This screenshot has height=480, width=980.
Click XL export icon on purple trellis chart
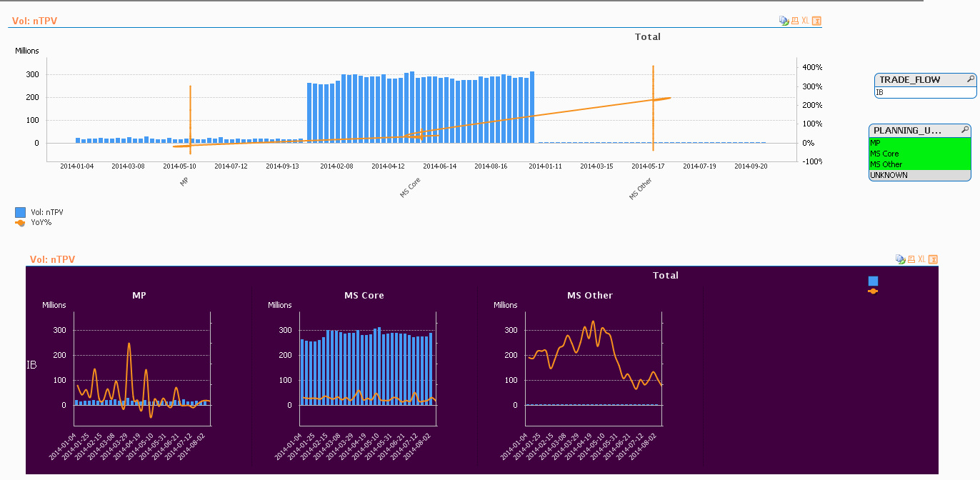pos(921,259)
